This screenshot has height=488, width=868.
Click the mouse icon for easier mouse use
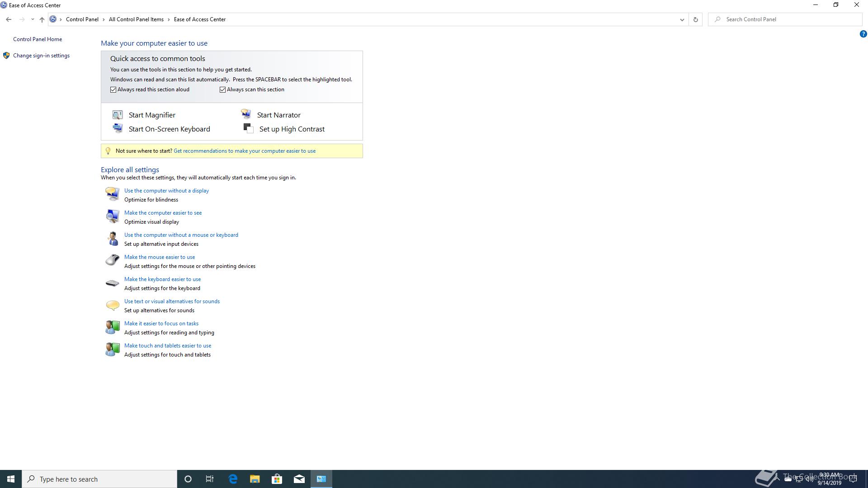[112, 260]
